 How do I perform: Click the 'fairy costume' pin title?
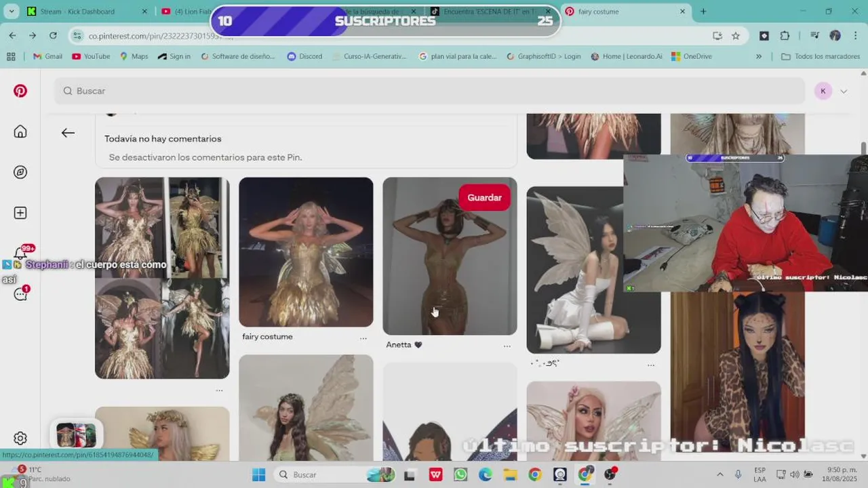coord(267,337)
